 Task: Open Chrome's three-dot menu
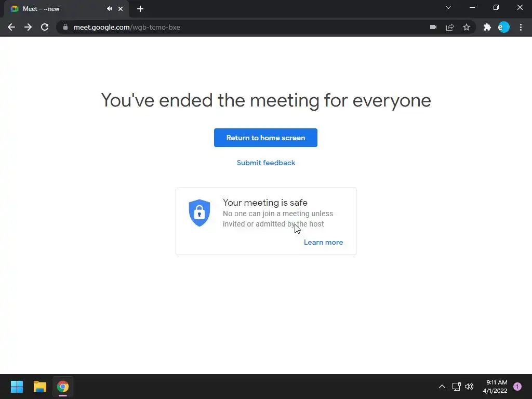(x=521, y=27)
